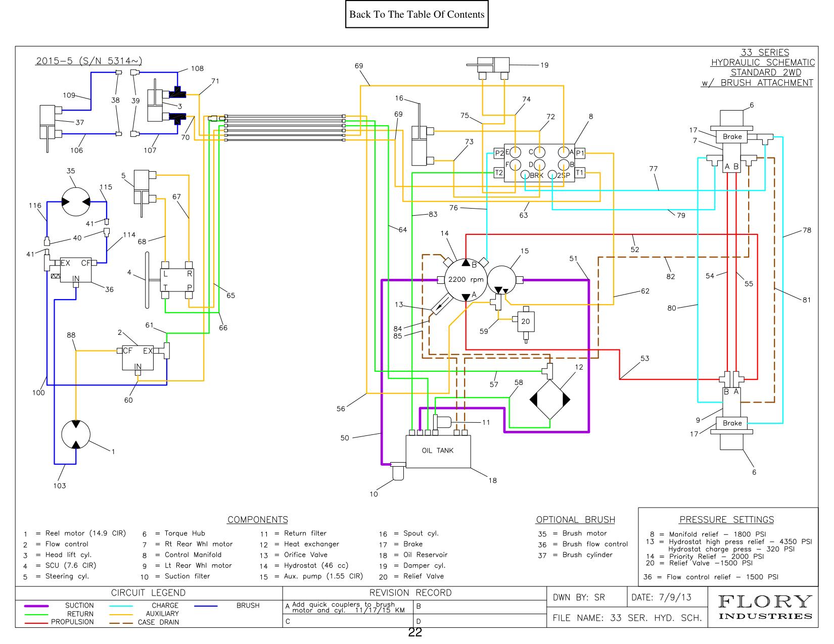Click the steering wheel symbol labeled 4
This screenshot has height=644, width=834.
tap(147, 279)
